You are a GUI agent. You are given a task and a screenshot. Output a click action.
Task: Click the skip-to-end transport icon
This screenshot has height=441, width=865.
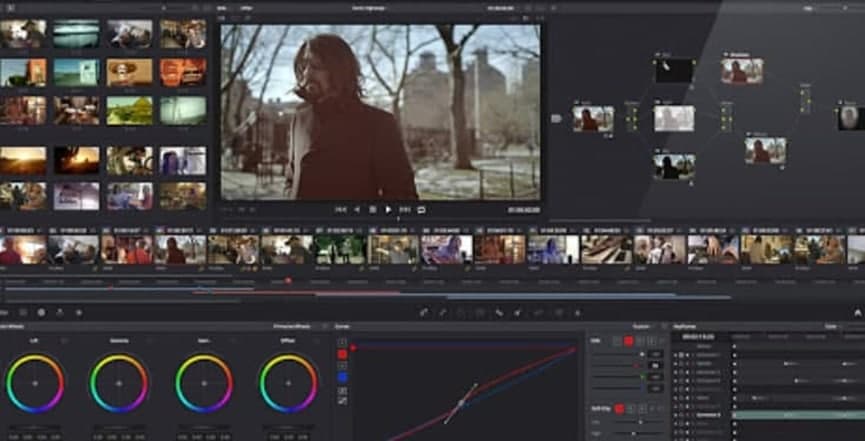point(405,210)
